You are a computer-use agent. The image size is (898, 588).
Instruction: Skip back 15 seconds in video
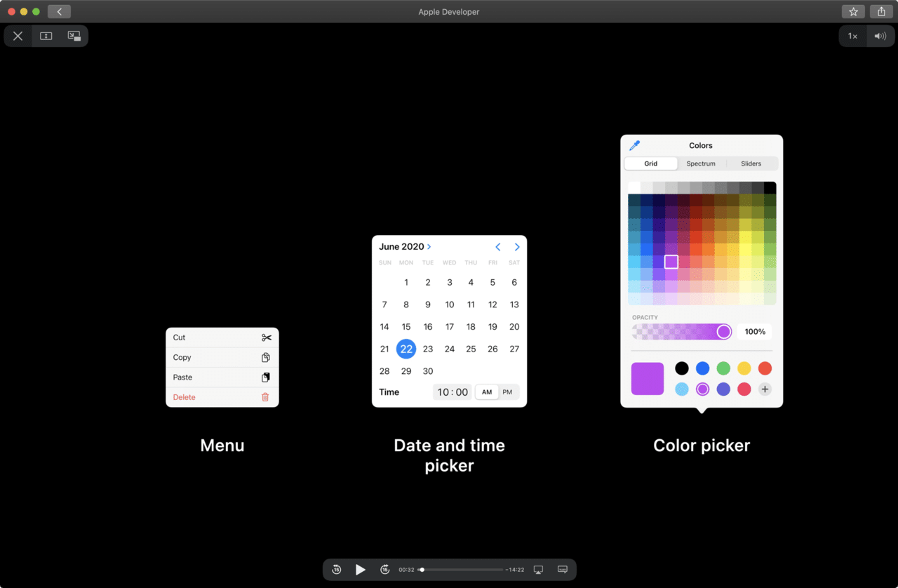pos(337,570)
